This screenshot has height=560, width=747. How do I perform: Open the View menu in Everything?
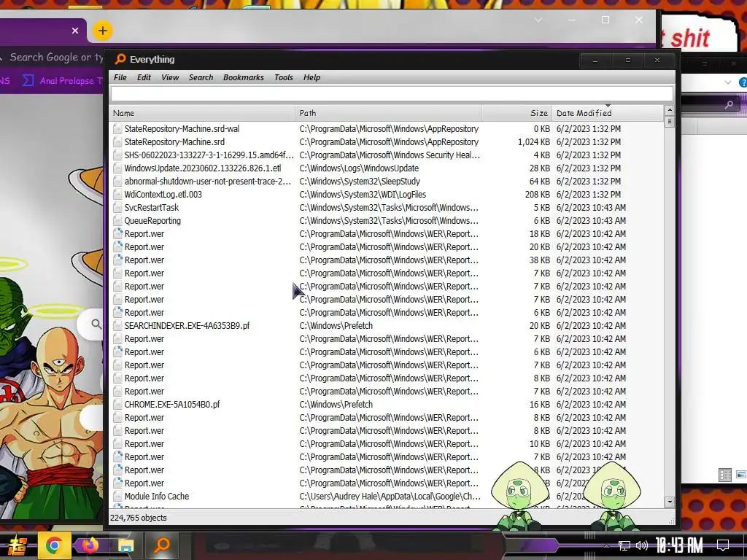(169, 77)
